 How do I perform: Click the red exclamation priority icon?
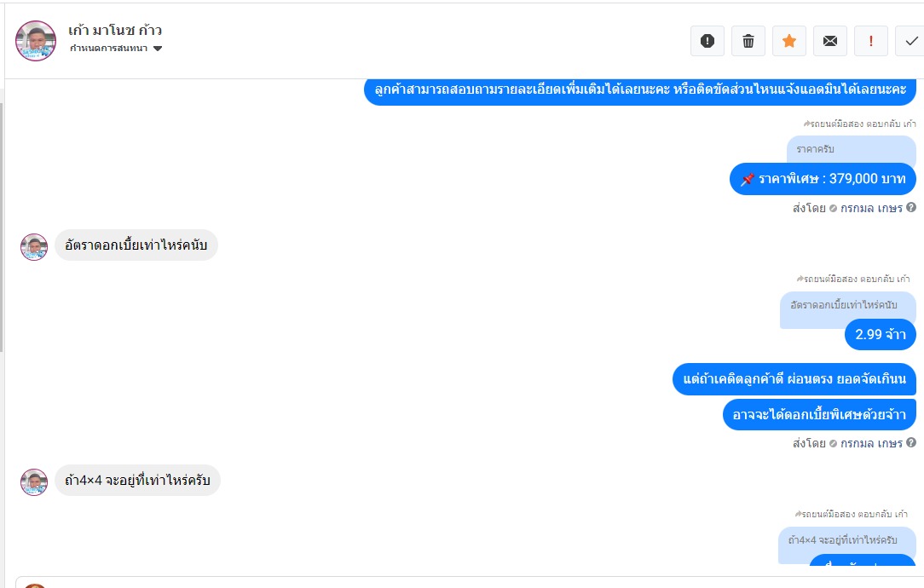point(870,41)
